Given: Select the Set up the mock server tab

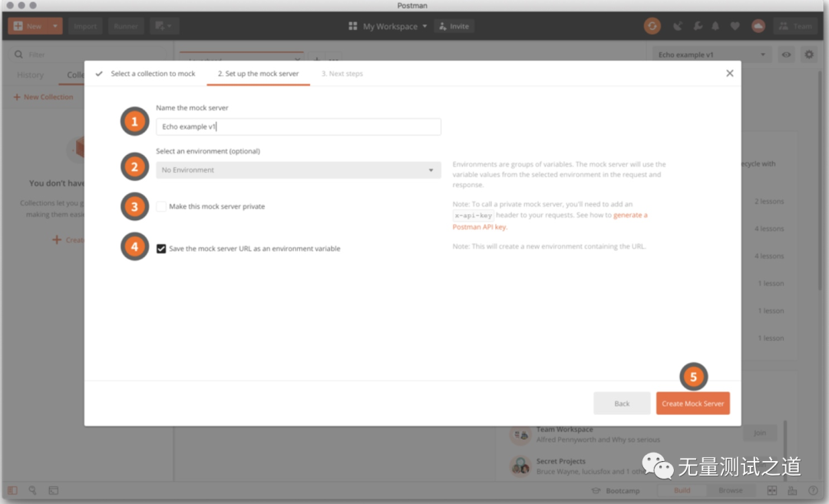Looking at the screenshot, I should click(x=258, y=74).
